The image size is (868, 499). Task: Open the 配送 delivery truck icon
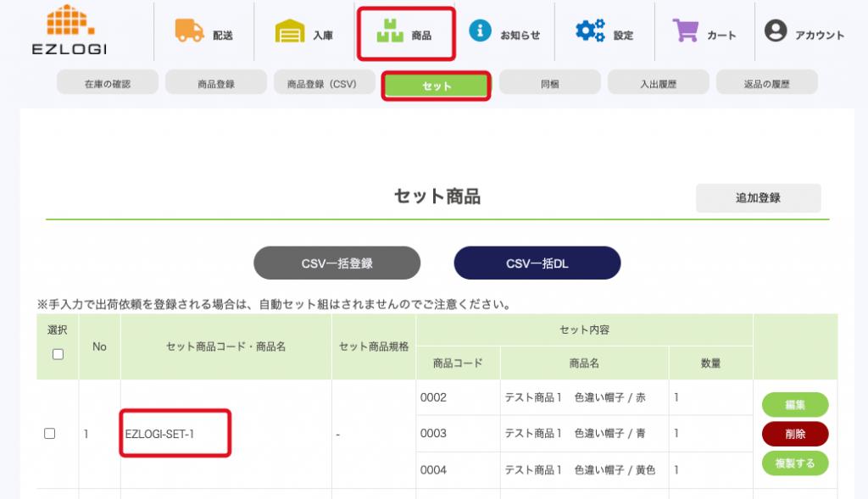pyautogui.click(x=190, y=32)
